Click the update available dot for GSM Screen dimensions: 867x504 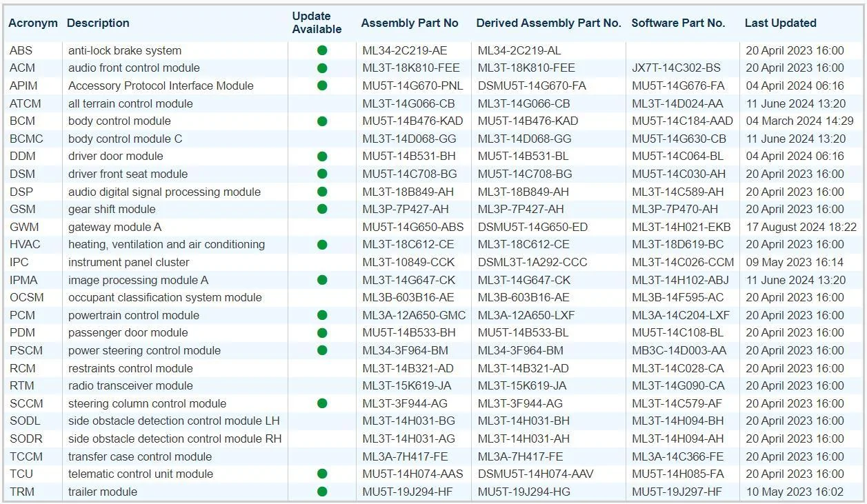coord(322,209)
